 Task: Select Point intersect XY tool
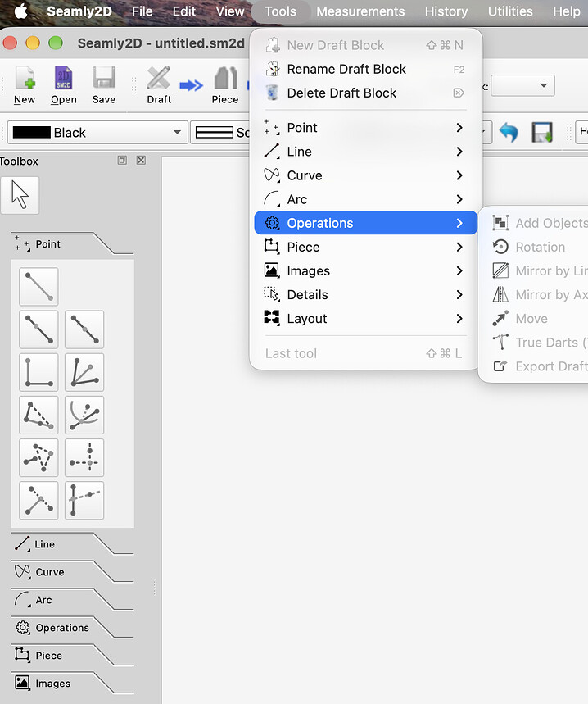tap(84, 457)
